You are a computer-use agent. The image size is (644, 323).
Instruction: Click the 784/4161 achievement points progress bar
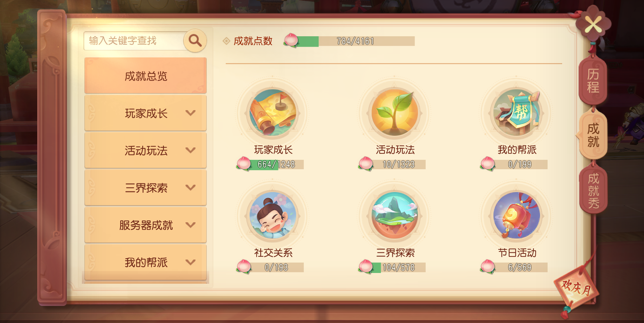pyautogui.click(x=356, y=41)
